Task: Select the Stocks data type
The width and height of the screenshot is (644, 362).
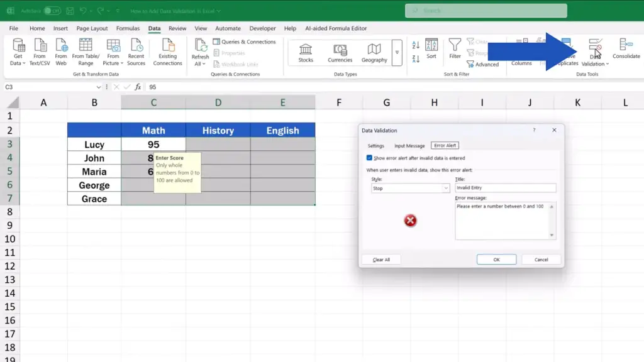Action: pyautogui.click(x=306, y=50)
